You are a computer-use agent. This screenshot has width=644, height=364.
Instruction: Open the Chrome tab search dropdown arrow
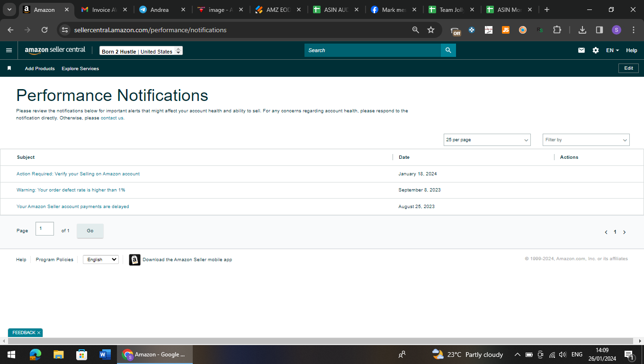coord(9,9)
